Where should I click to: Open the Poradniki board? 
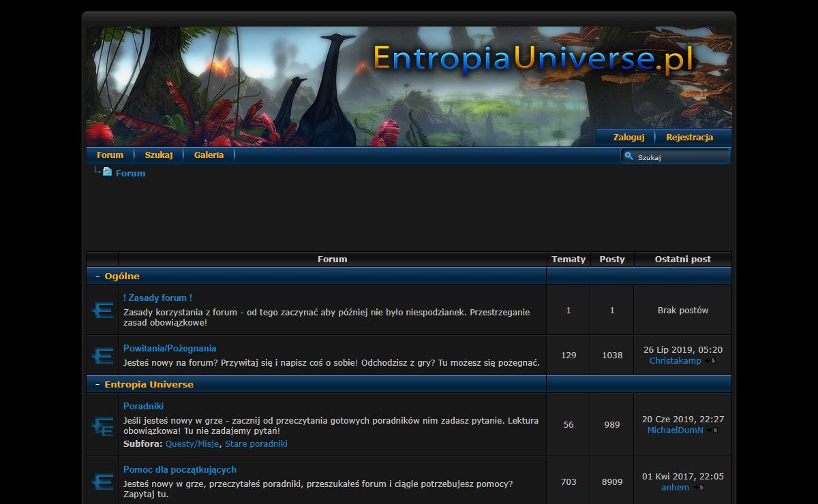click(x=143, y=406)
